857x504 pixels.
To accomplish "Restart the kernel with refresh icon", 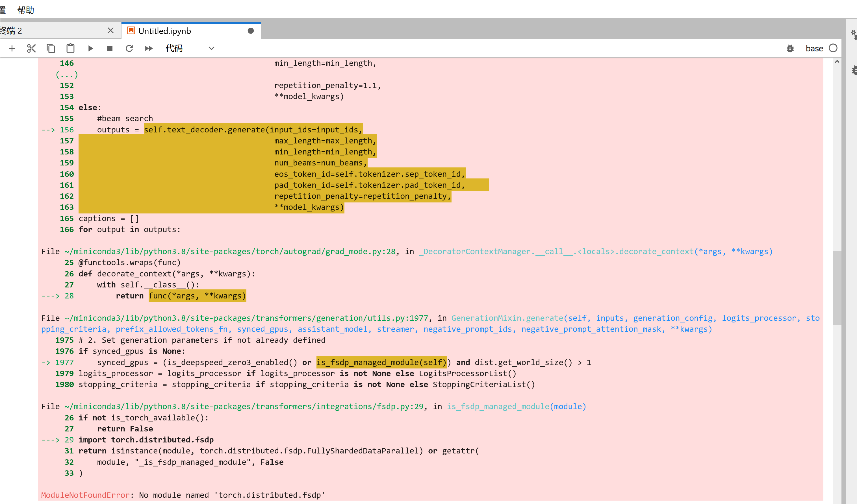I will coord(129,49).
